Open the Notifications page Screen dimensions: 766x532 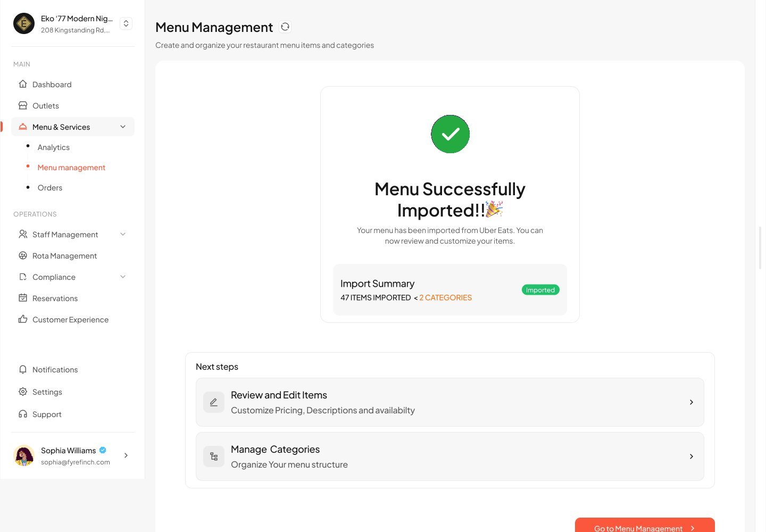tap(73, 369)
